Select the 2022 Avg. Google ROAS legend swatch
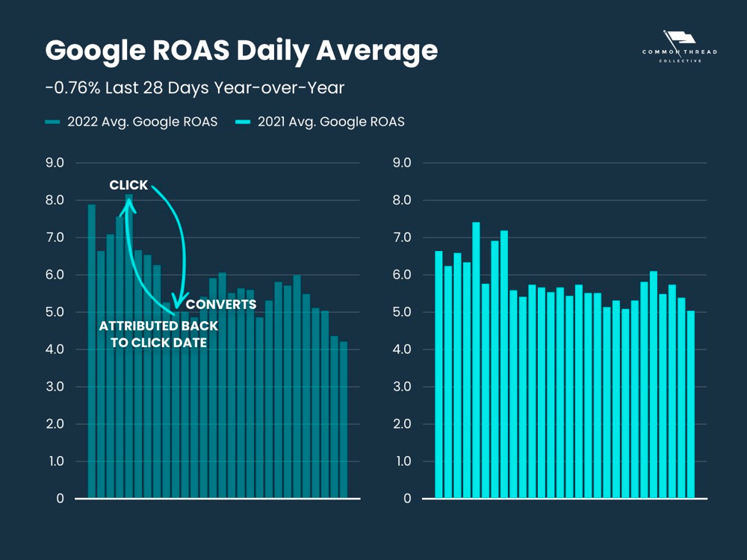The height and width of the screenshot is (560, 747). tap(52, 122)
